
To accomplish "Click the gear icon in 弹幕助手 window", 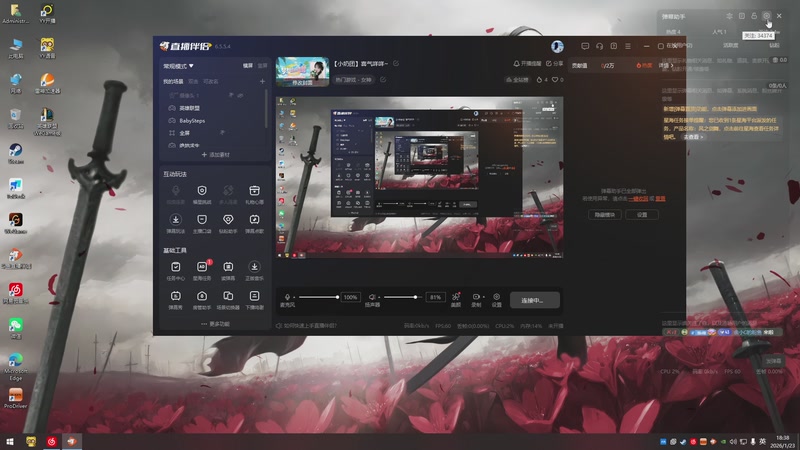I will tap(766, 16).
